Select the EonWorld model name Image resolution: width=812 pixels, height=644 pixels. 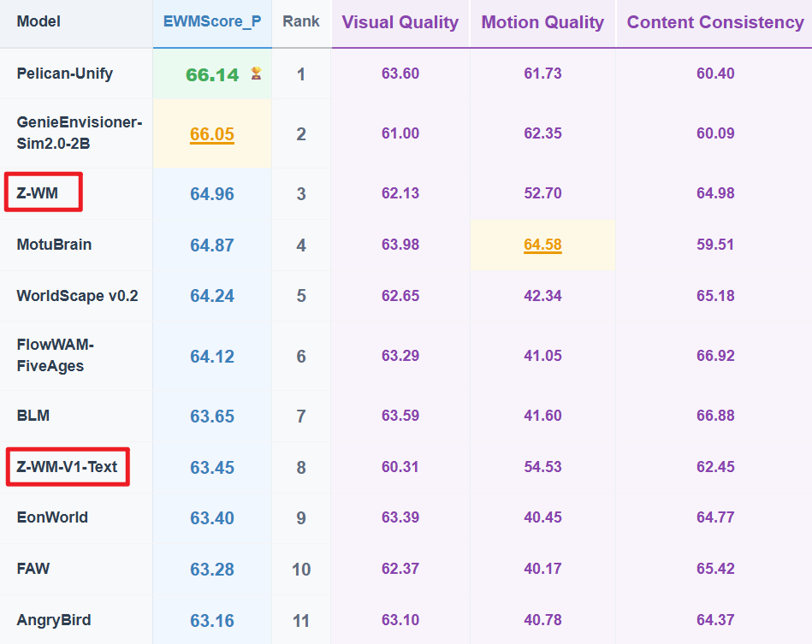52,517
